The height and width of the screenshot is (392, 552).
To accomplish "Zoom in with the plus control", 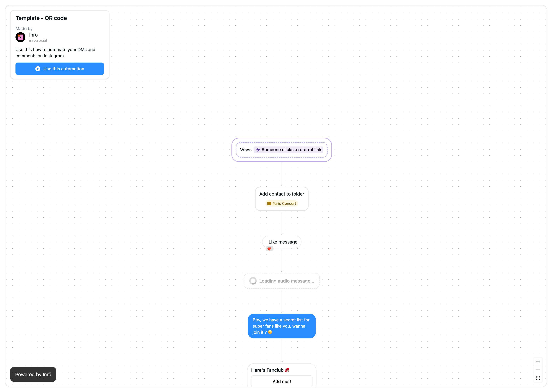I will tap(538, 362).
